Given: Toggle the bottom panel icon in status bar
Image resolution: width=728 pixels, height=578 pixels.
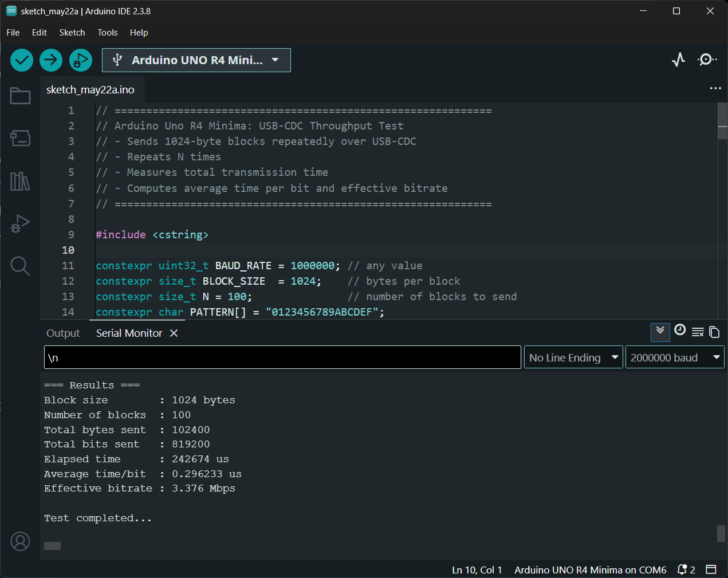Looking at the screenshot, I should click(711, 569).
